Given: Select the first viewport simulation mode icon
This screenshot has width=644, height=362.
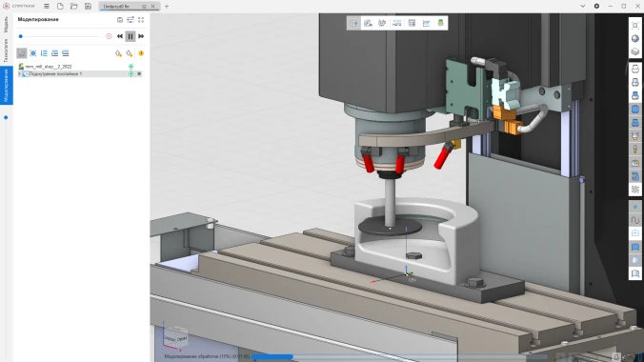Looking at the screenshot, I should (353, 23).
